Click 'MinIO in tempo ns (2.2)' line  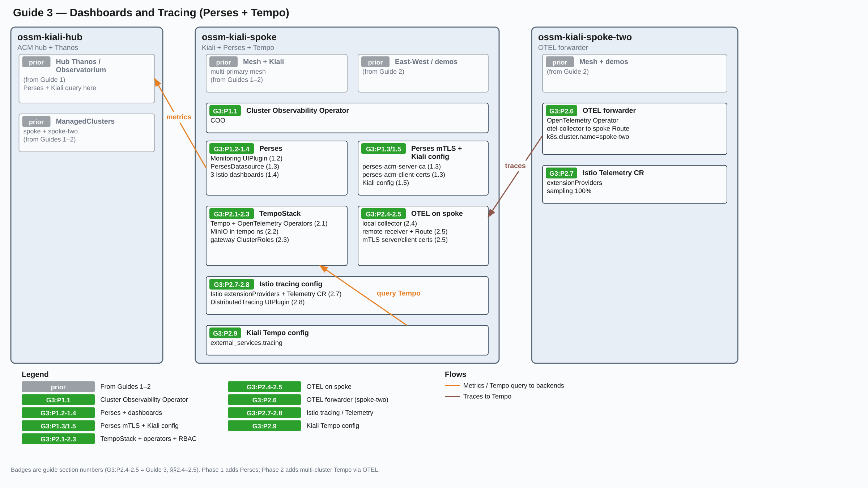coord(244,232)
